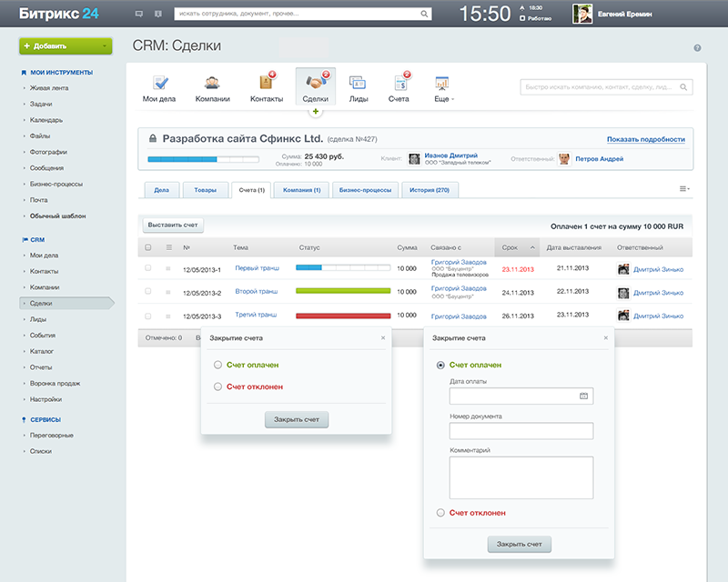Open the list settings menu beside tabs
The image size is (728, 582).
click(x=684, y=189)
